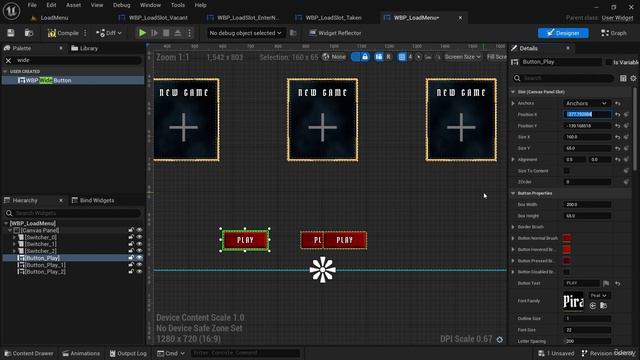
Task: Open the Diff dropdown
Action: point(109,33)
